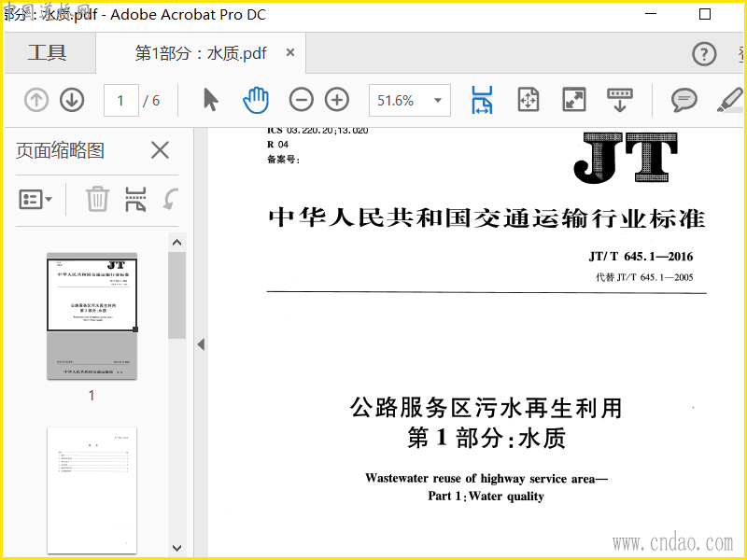Open thumbnail panel options menu
Screen dimensions: 747x560
tap(35, 200)
